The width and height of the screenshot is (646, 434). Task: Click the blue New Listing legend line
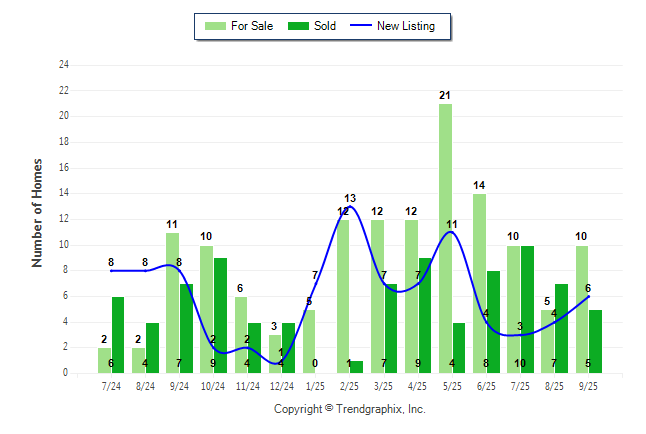click(x=360, y=26)
